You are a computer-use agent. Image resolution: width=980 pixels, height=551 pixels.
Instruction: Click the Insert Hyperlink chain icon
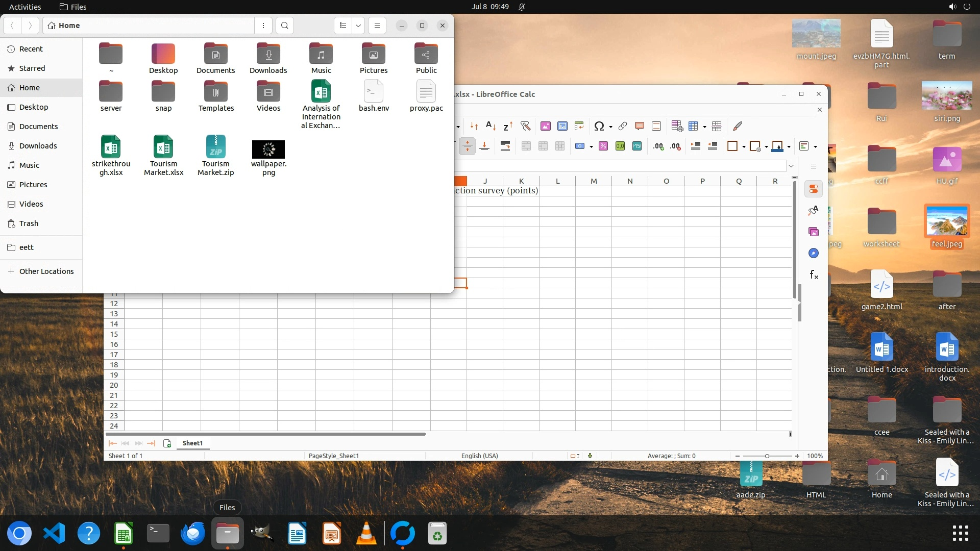[x=622, y=126]
